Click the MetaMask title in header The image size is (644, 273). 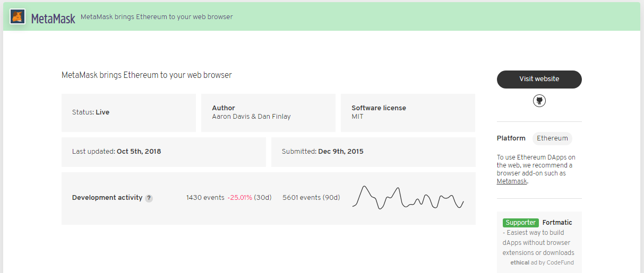coord(53,18)
